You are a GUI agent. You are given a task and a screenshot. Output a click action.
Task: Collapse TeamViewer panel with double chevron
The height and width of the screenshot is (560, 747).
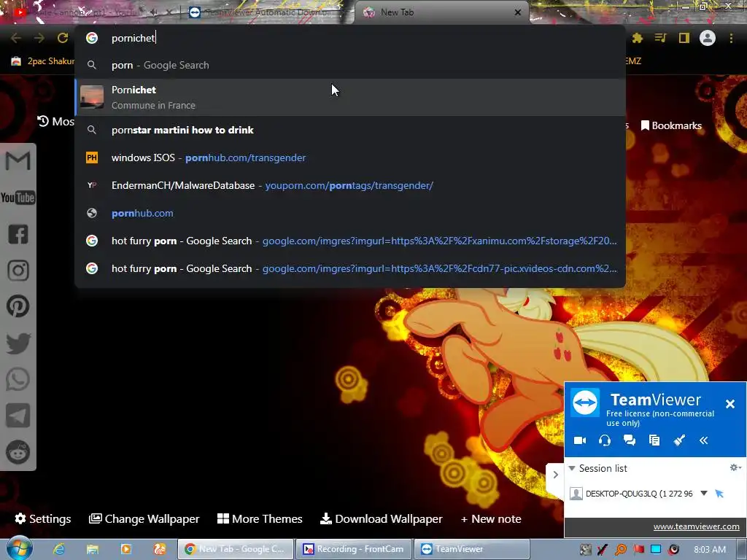[704, 440]
